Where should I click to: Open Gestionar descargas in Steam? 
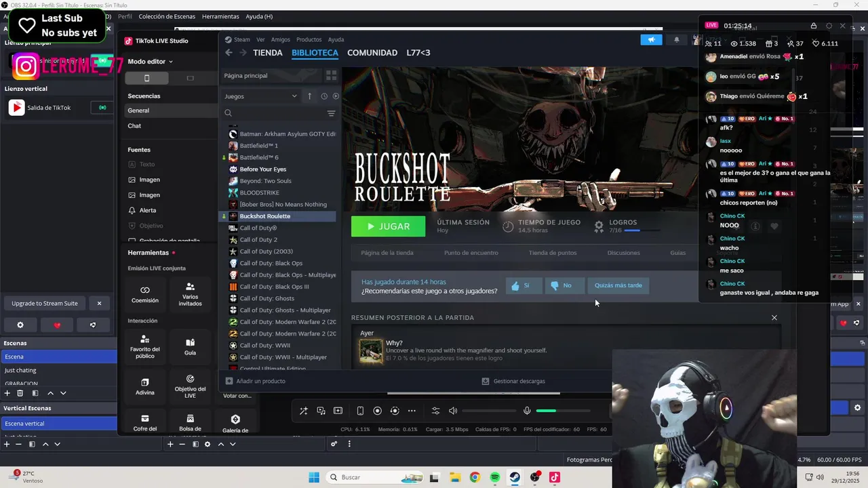[x=513, y=381]
